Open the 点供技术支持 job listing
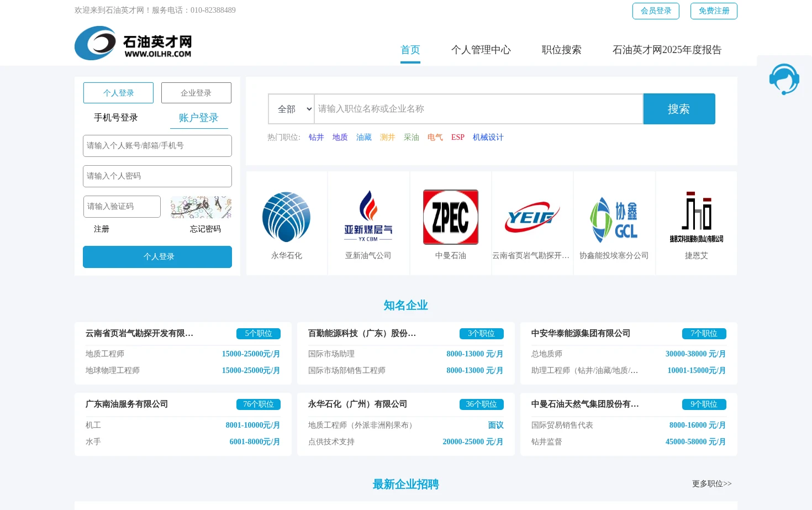812x510 pixels. (331, 441)
